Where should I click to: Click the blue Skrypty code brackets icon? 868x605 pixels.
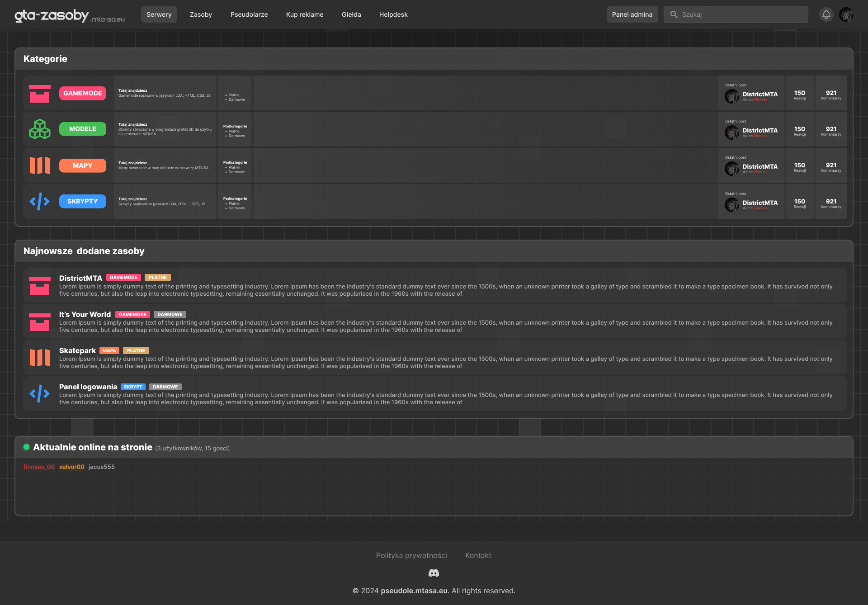40,202
